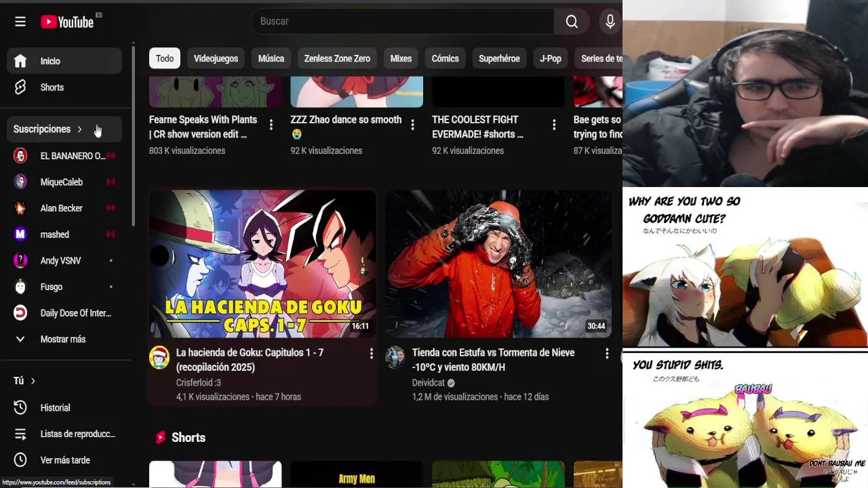Click the EL BANANERO channel name

tap(73, 156)
